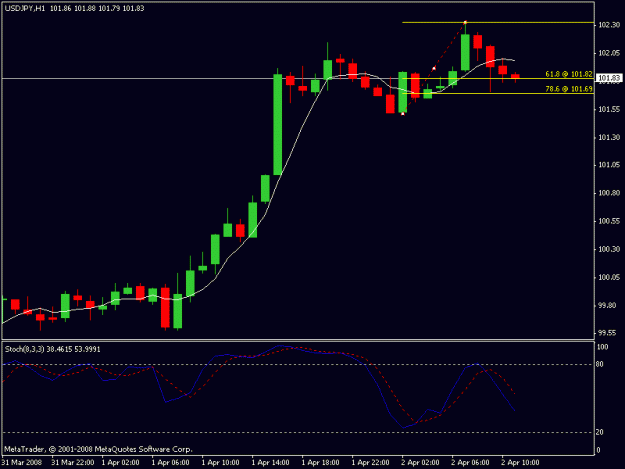Screen dimensions: 625x469
Task: Click the current price tag 101.83
Action: point(609,78)
